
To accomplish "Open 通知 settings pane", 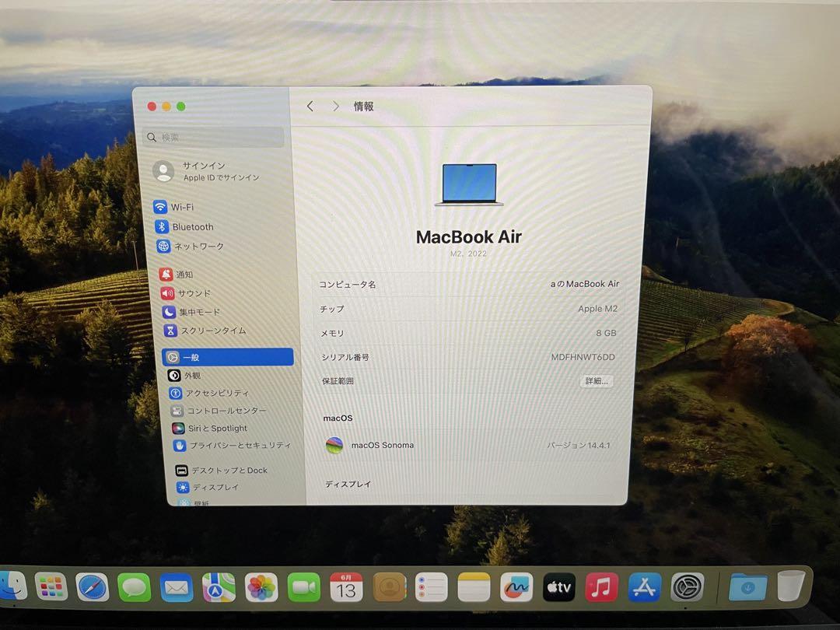I will [176, 275].
